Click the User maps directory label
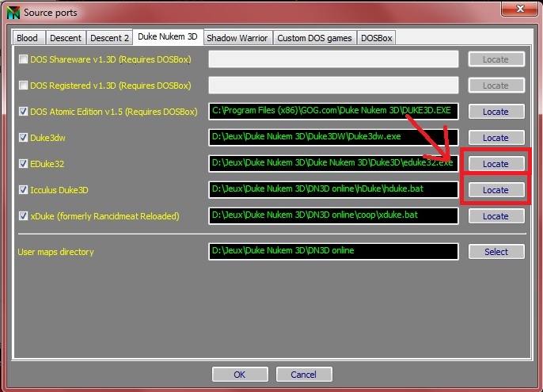 coord(55,252)
